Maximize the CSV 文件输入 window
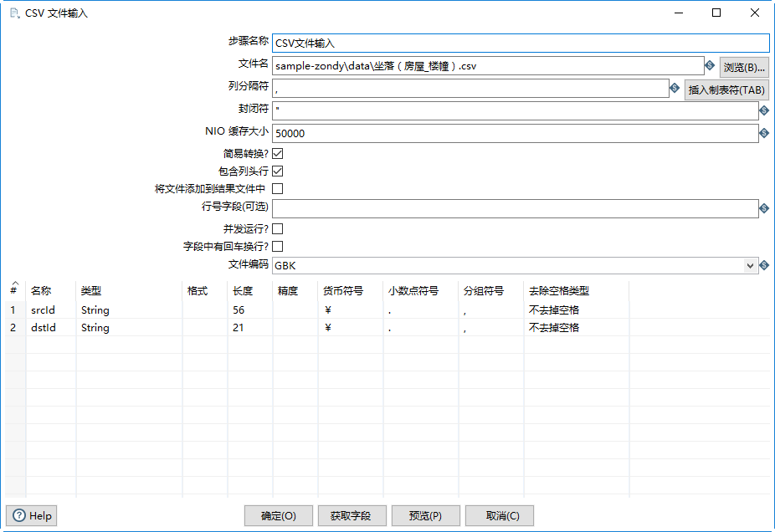The height and width of the screenshot is (532, 775). click(716, 13)
